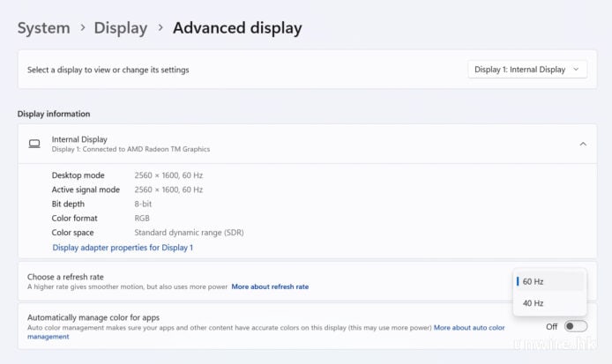Collapse the Internal Display information card

click(582, 144)
